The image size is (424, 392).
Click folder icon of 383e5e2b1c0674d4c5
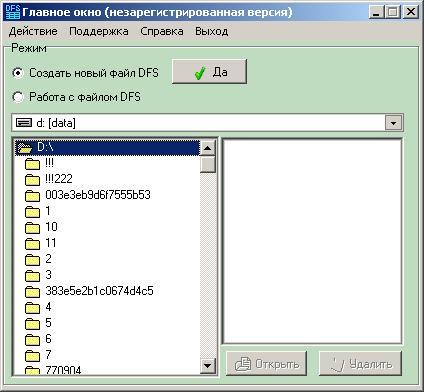pyautogui.click(x=32, y=291)
